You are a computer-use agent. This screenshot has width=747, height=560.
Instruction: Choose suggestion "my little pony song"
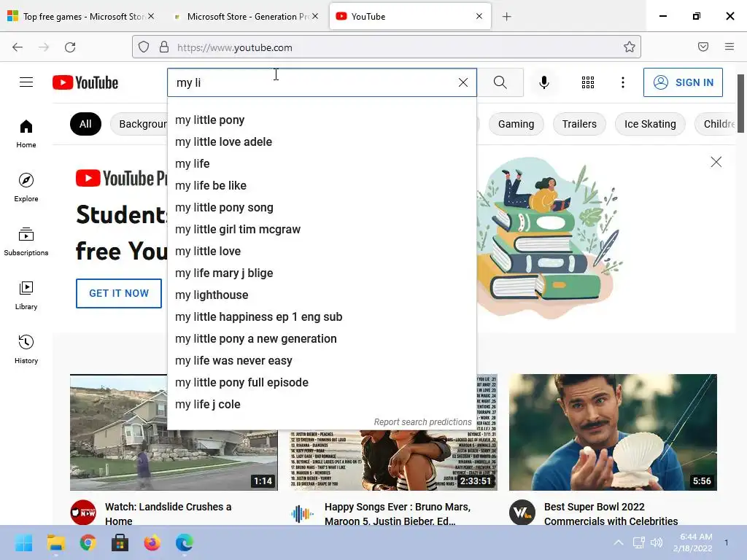point(322,208)
